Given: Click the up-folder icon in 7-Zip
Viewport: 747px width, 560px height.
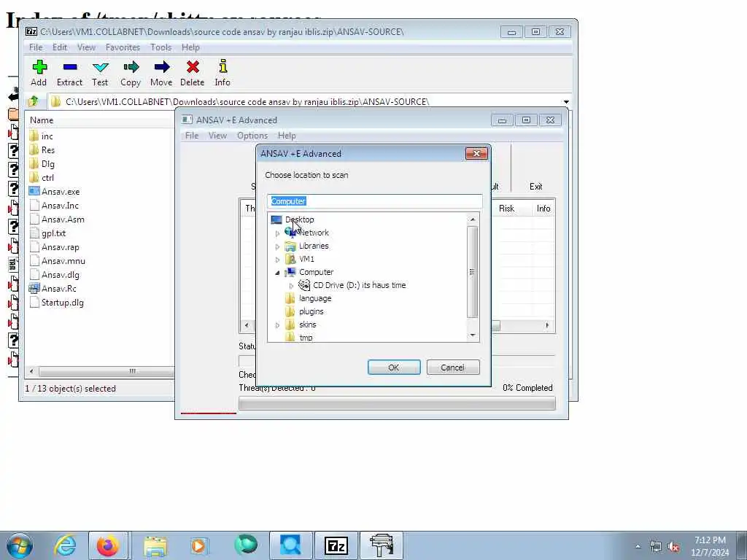Looking at the screenshot, I should pos(34,101).
